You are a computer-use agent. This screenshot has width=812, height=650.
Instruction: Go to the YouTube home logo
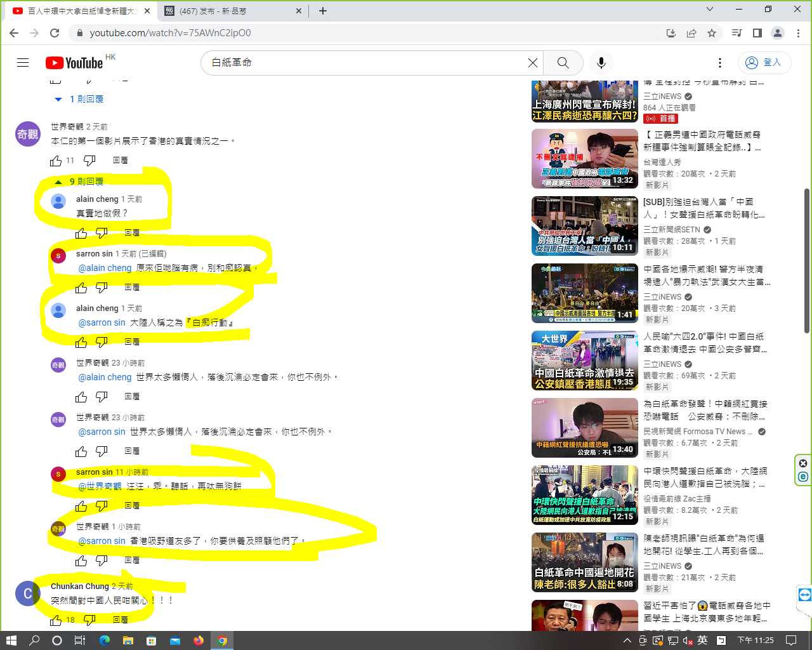[x=74, y=63]
